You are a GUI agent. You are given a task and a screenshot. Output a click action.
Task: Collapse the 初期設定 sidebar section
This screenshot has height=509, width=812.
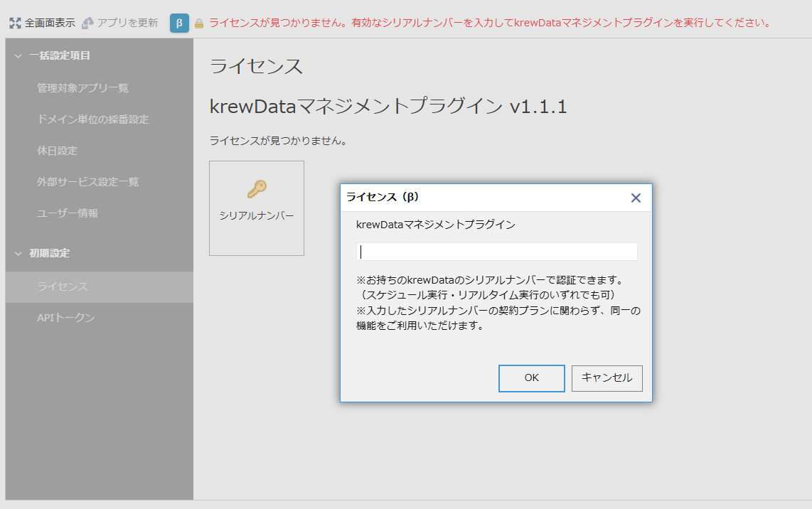[18, 253]
